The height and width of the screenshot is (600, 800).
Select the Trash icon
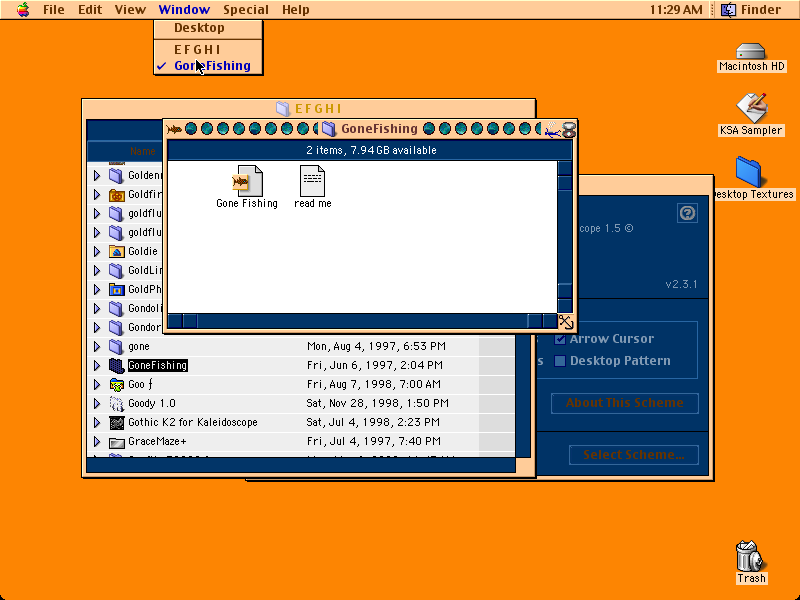750,556
